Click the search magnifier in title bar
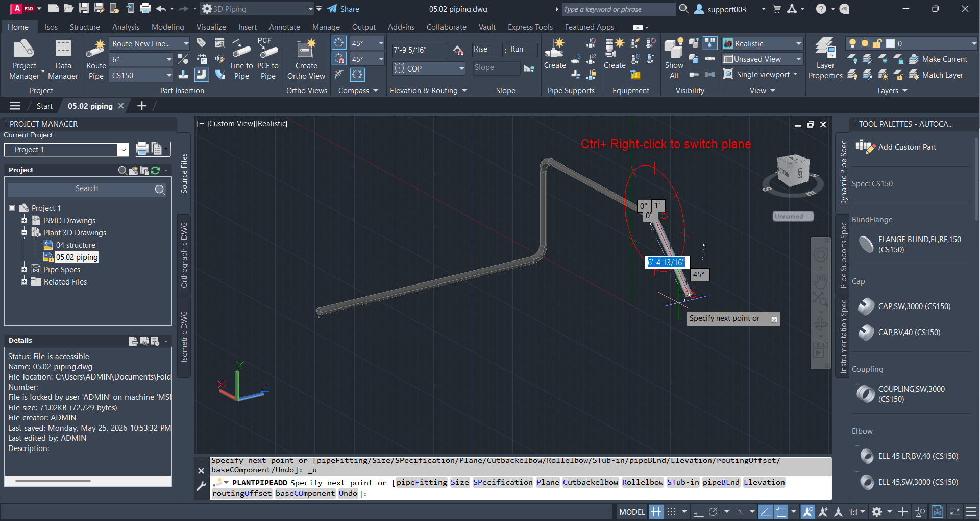This screenshot has height=521, width=980. click(x=684, y=9)
